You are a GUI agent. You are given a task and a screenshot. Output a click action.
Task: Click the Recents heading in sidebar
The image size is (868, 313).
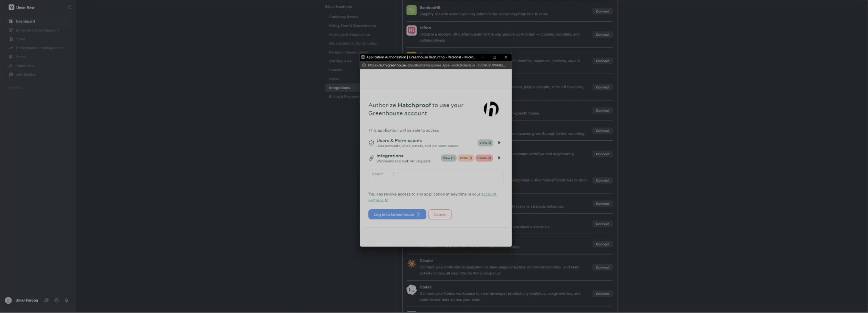coord(15,87)
